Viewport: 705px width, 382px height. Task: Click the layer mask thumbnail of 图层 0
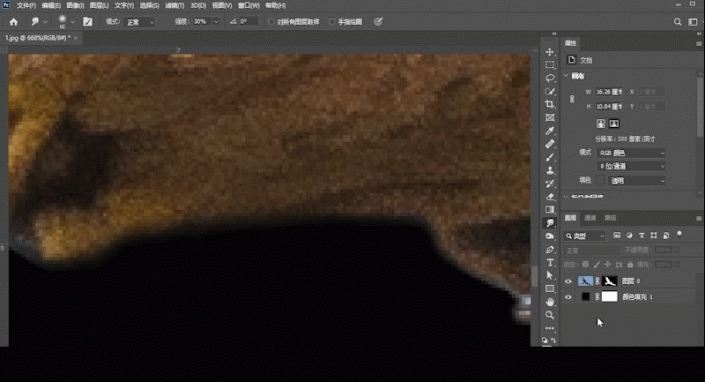click(x=609, y=281)
